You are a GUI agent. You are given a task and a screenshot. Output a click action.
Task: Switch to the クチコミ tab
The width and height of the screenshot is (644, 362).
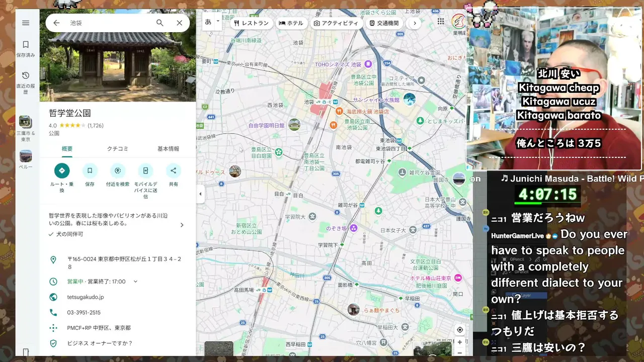[118, 149]
